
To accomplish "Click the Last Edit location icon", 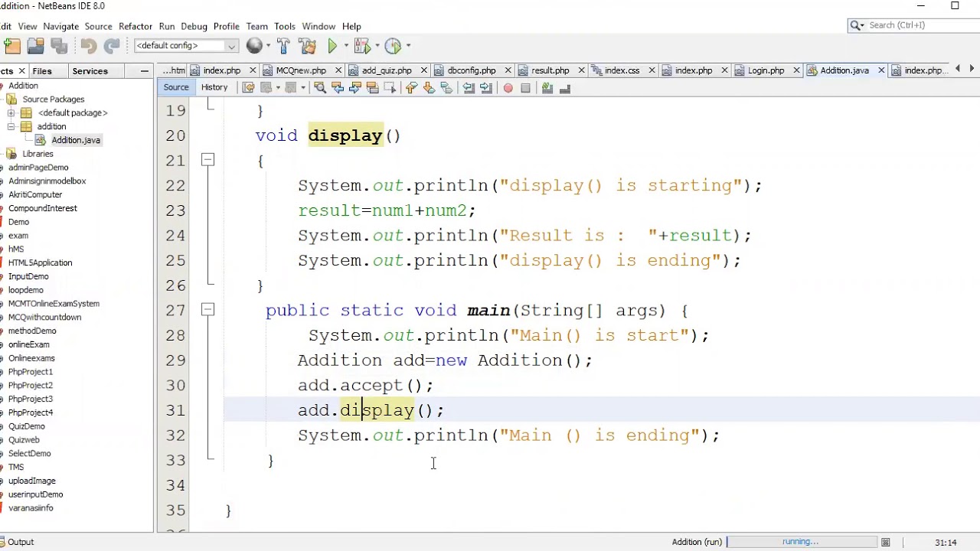I will click(248, 88).
